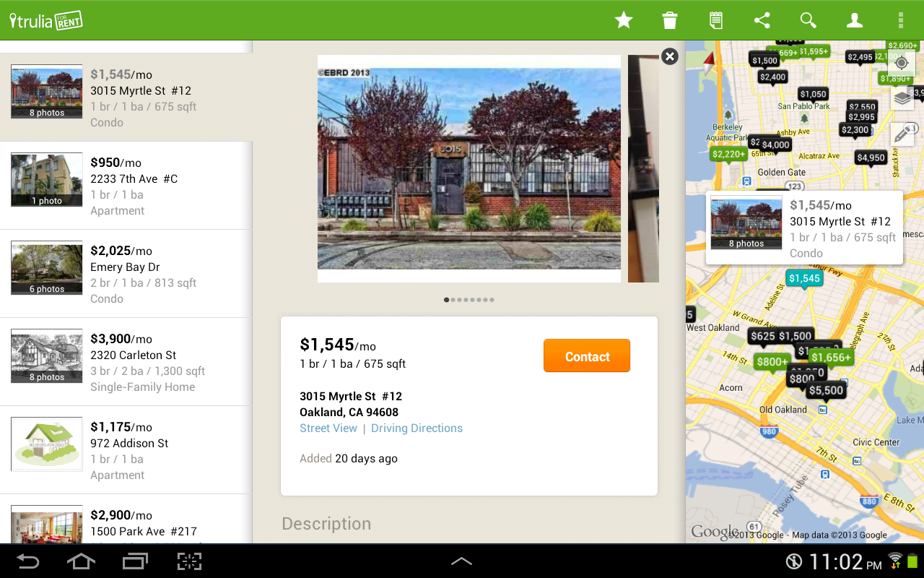
Task: Tap the Emery Bay Dr thumbnail photo
Action: 47,268
